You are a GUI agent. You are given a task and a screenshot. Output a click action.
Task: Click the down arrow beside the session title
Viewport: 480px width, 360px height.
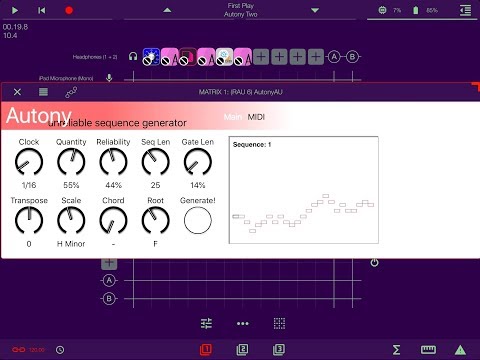(315, 10)
